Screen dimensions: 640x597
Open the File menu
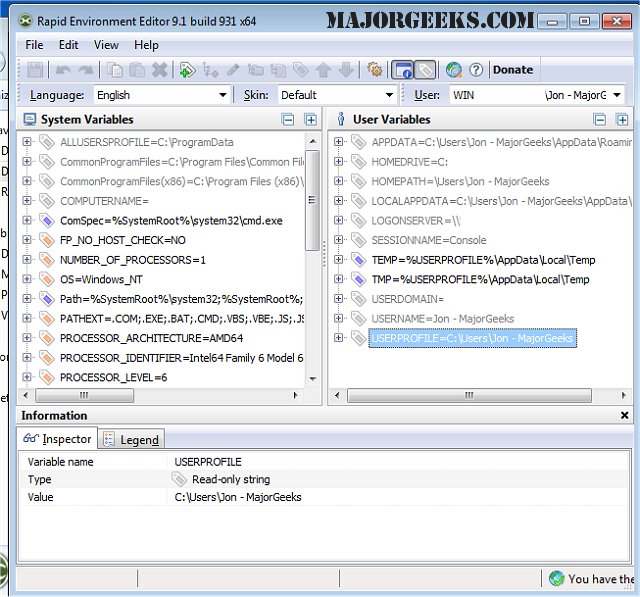pyautogui.click(x=34, y=45)
